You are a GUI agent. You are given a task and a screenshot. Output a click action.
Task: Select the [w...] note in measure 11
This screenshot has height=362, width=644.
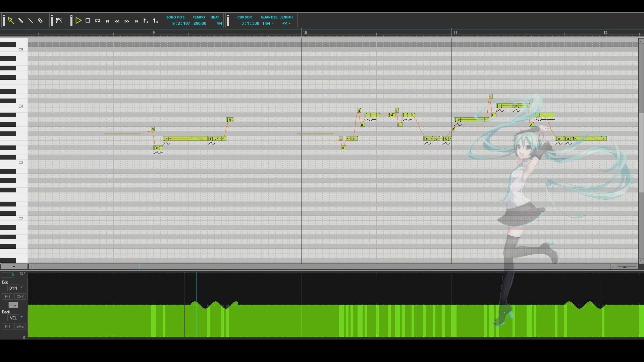pos(560,138)
